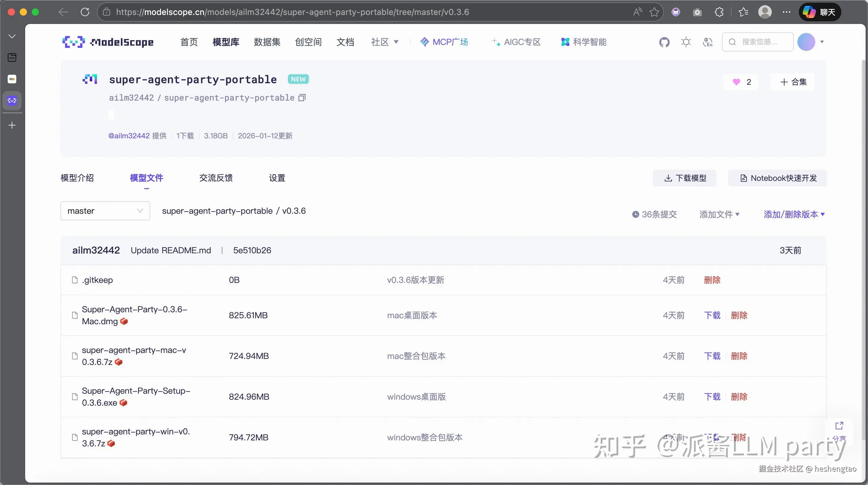Copy model path with the copy icon
Image resolution: width=868 pixels, height=485 pixels.
pos(302,98)
